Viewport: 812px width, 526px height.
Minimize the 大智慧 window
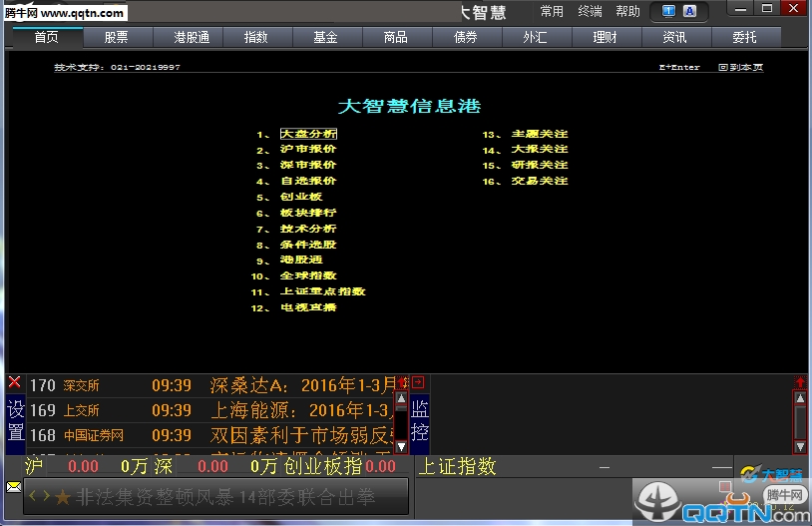tap(740, 9)
